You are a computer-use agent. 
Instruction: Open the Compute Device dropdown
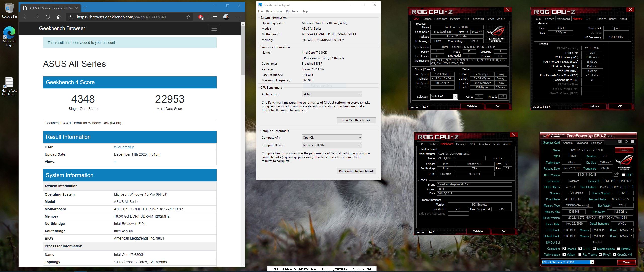click(332, 145)
